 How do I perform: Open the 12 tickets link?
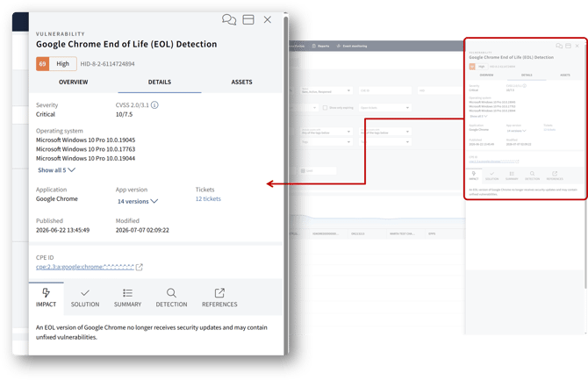(x=208, y=199)
